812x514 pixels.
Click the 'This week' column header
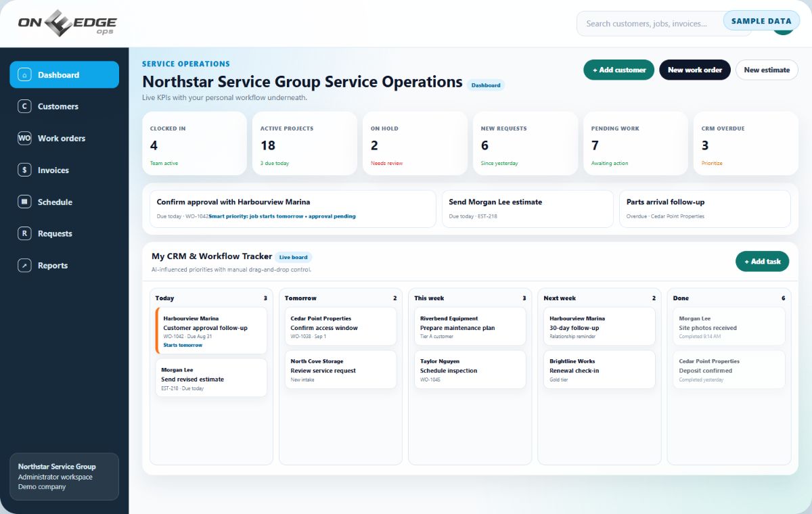coord(429,298)
